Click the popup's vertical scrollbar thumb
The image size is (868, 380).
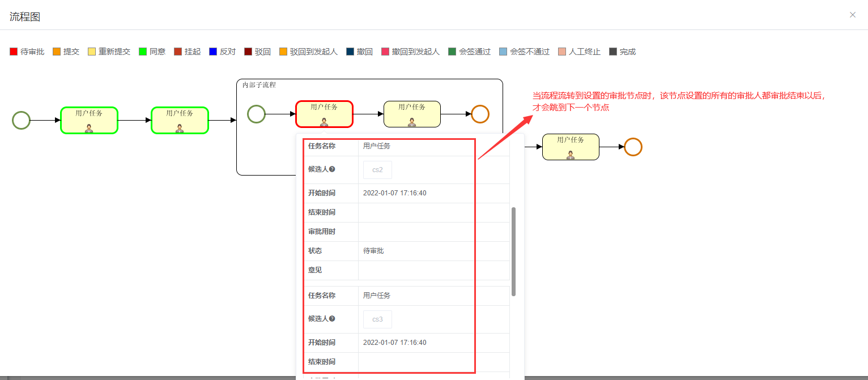point(513,251)
